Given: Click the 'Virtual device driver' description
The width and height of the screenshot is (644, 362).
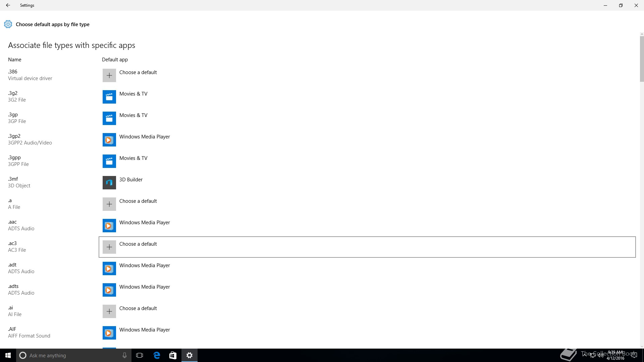Looking at the screenshot, I should point(30,78).
